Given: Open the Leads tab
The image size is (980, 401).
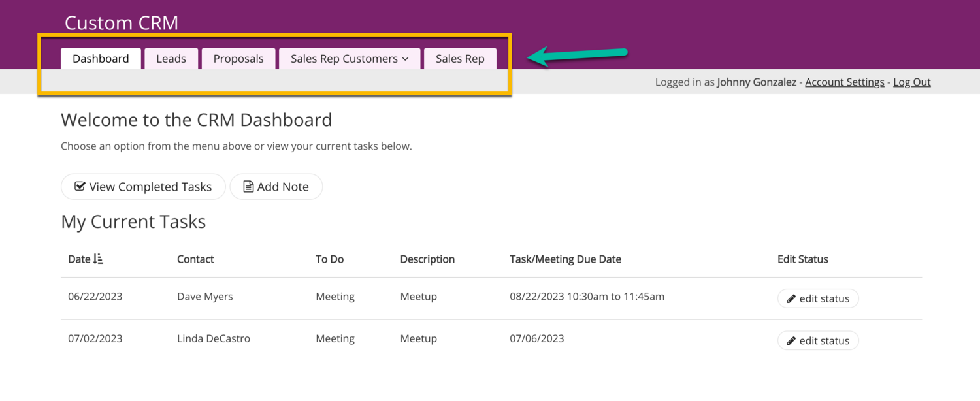Looking at the screenshot, I should pos(171,59).
